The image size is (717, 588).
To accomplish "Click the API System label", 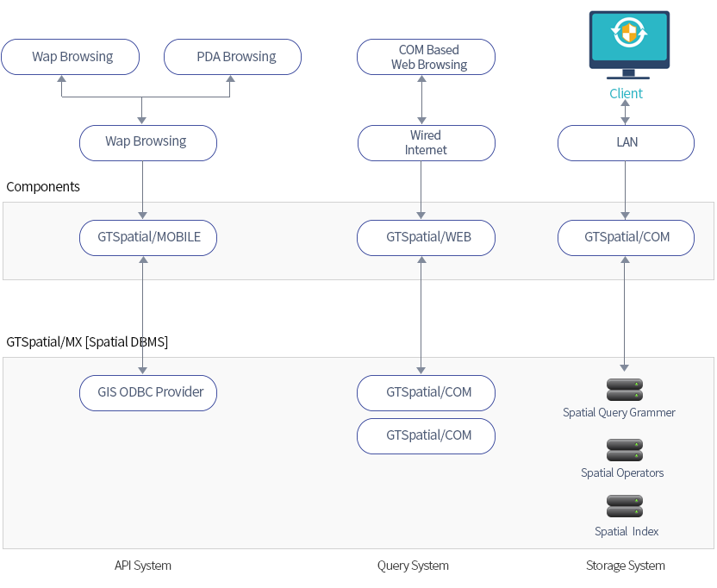I will (x=143, y=566).
